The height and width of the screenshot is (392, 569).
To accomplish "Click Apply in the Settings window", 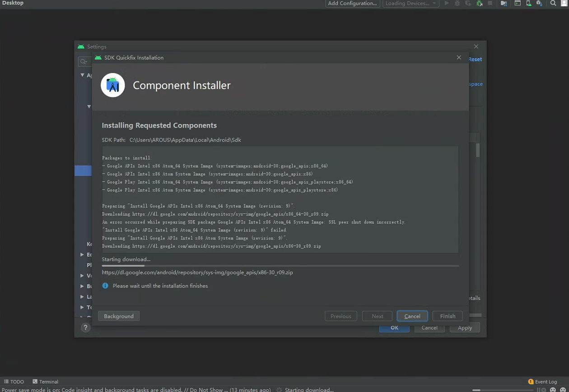I will click(x=465, y=328).
